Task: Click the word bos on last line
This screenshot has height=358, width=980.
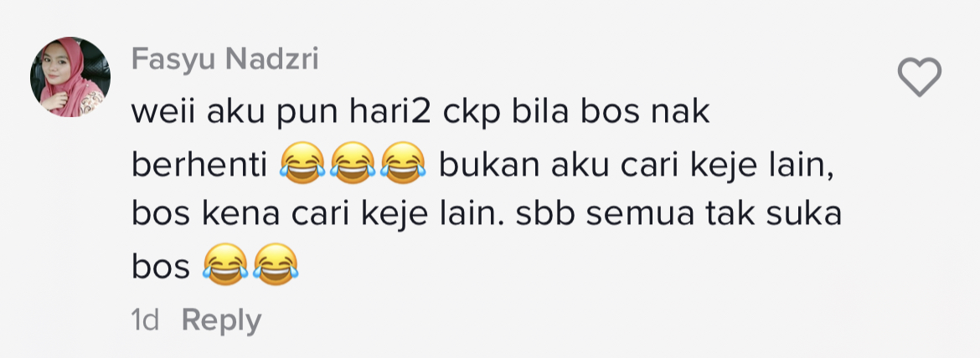Action: (x=161, y=267)
